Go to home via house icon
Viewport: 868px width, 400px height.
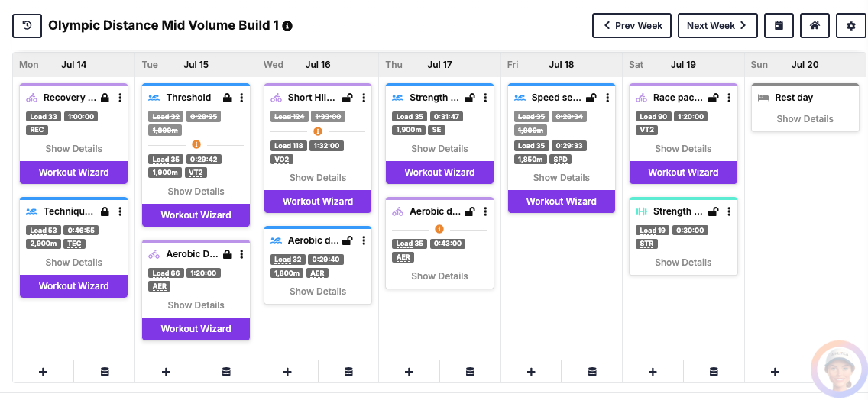point(815,25)
